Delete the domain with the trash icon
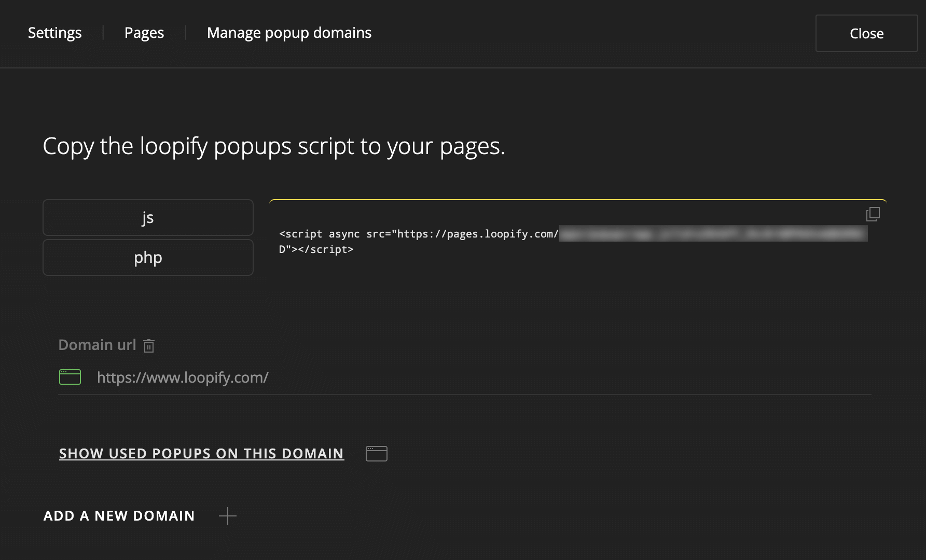Viewport: 926px width, 560px height. coord(149,346)
